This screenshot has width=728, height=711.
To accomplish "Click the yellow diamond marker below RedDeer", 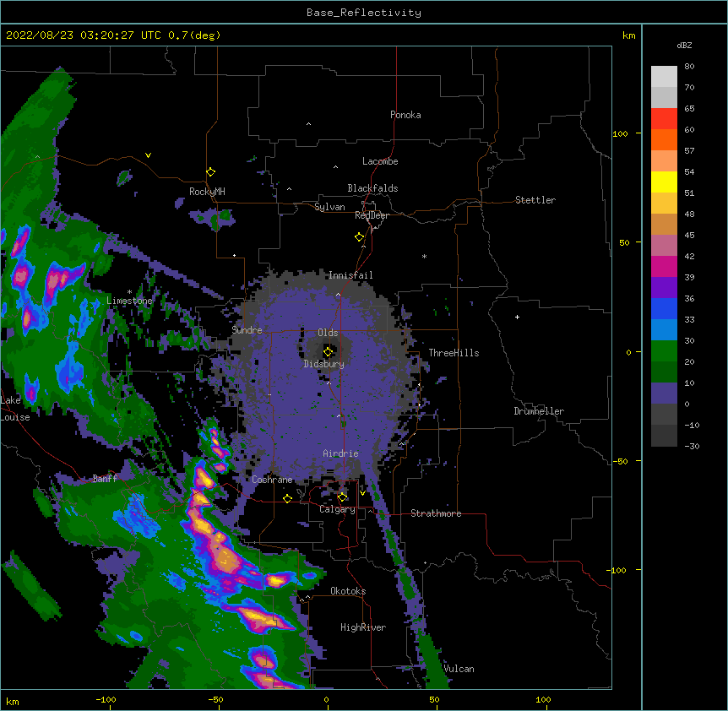I will 359,237.
